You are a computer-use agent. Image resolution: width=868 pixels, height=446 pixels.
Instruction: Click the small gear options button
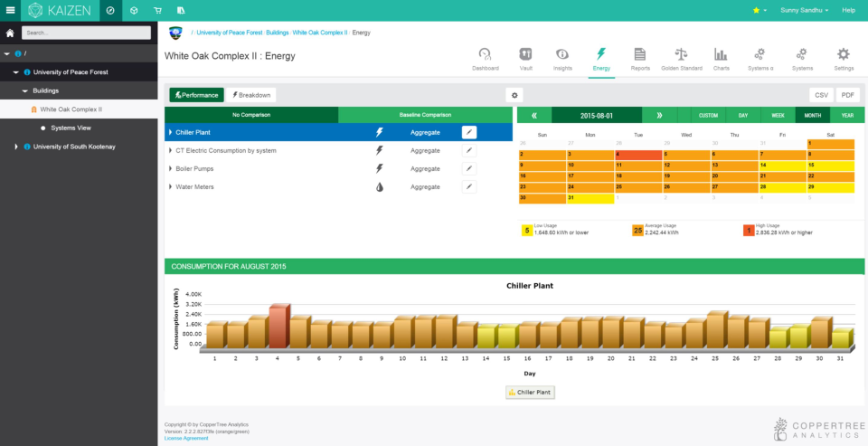click(x=514, y=95)
